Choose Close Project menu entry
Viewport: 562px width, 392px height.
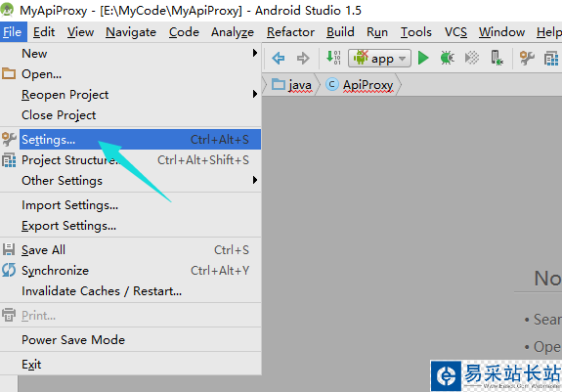point(130,115)
